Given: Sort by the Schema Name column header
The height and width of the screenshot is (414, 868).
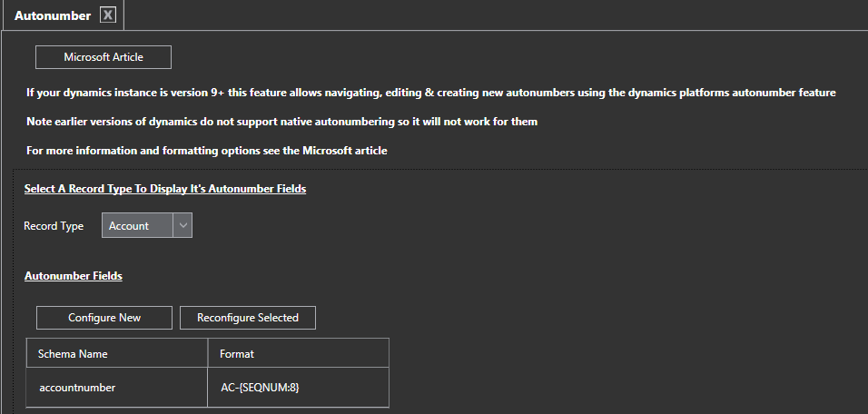Looking at the screenshot, I should point(117,353).
